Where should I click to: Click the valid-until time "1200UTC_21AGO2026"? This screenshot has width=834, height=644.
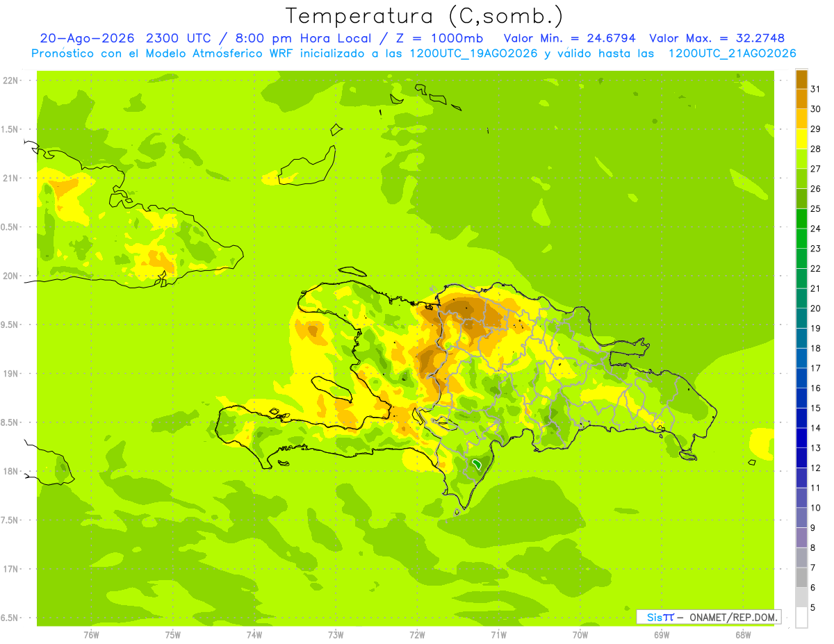click(x=733, y=53)
